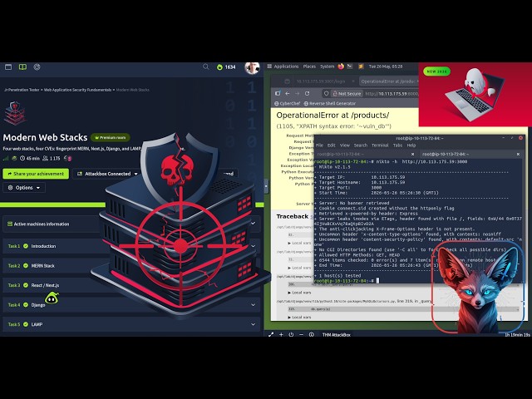Click the info icon in AttackBox bar
The image size is (532, 399).
(x=312, y=334)
